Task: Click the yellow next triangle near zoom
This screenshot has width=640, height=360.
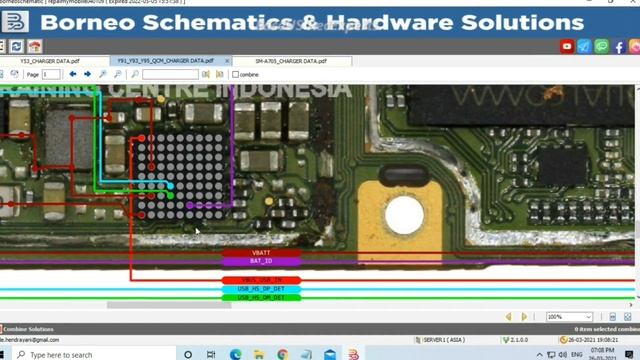Action: point(524,317)
